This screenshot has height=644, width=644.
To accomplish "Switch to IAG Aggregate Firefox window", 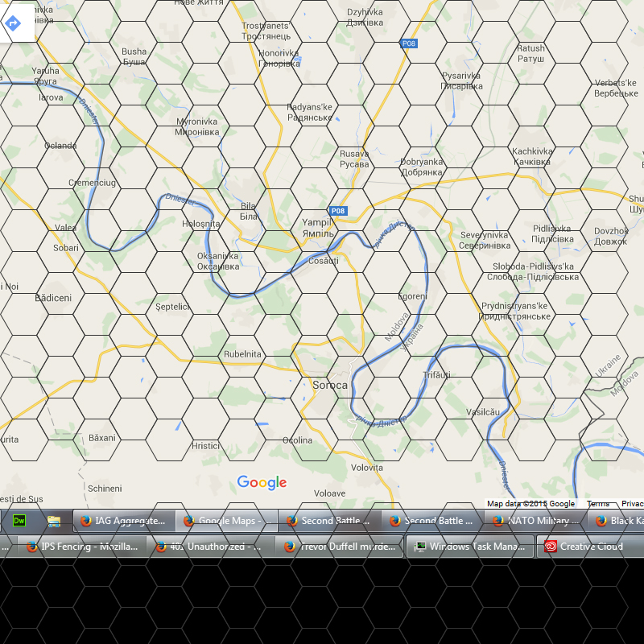I will coord(124,521).
